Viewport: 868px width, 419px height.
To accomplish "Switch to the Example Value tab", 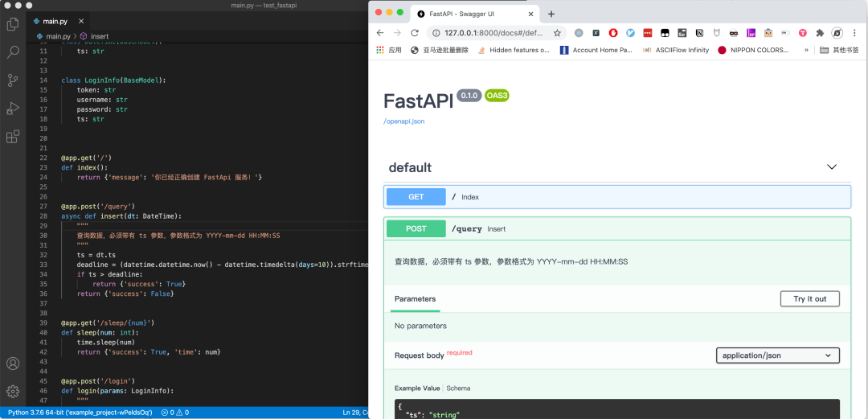I will [417, 388].
